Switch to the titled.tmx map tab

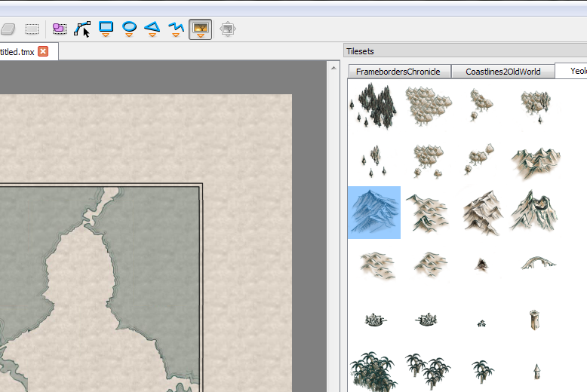pyautogui.click(x=17, y=52)
